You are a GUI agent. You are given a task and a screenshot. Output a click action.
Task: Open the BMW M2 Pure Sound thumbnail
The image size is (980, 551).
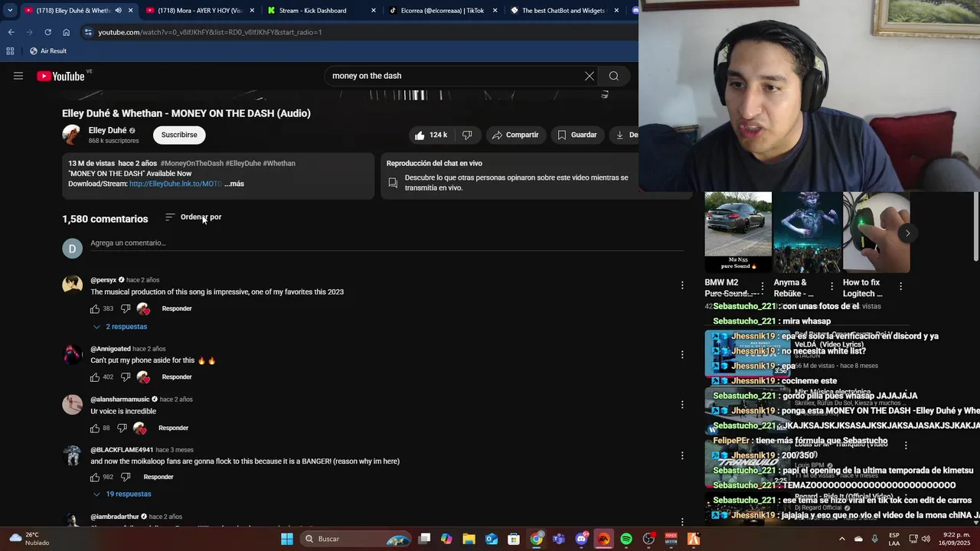point(738,233)
